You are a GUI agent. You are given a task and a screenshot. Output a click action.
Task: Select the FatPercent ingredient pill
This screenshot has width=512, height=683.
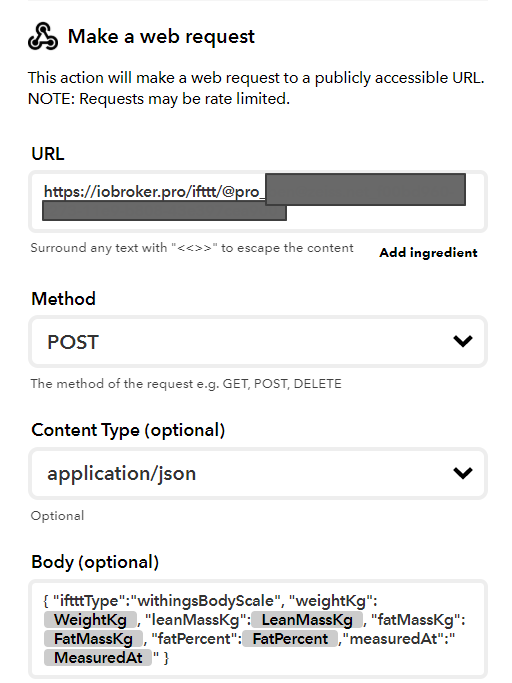[290, 639]
